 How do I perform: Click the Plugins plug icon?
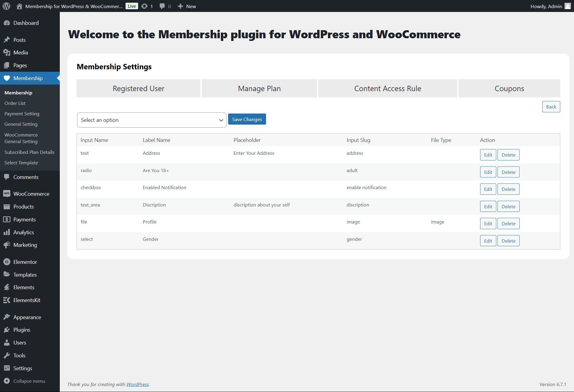7,330
